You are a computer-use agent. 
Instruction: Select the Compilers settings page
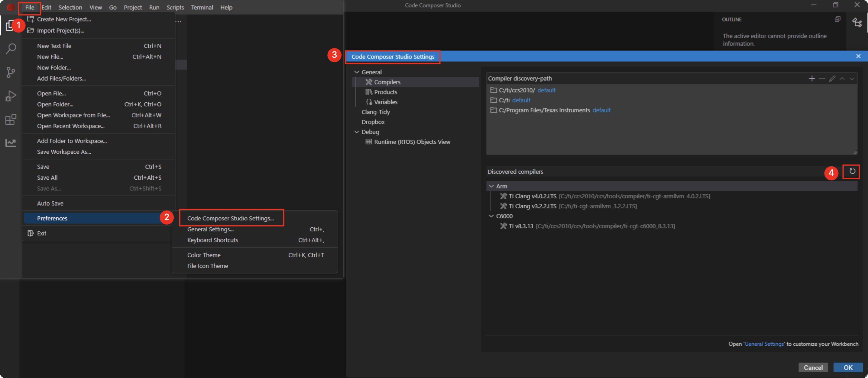point(415,82)
